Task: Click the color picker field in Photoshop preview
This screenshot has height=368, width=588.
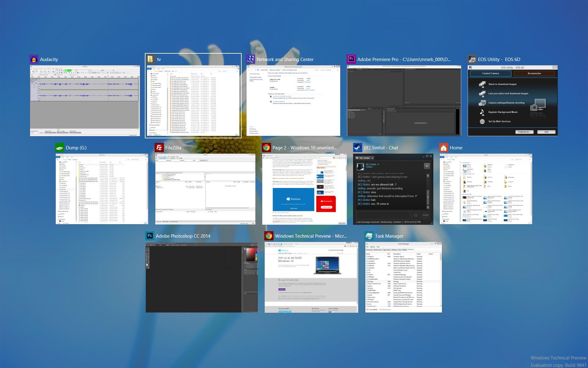Action: coord(251,255)
